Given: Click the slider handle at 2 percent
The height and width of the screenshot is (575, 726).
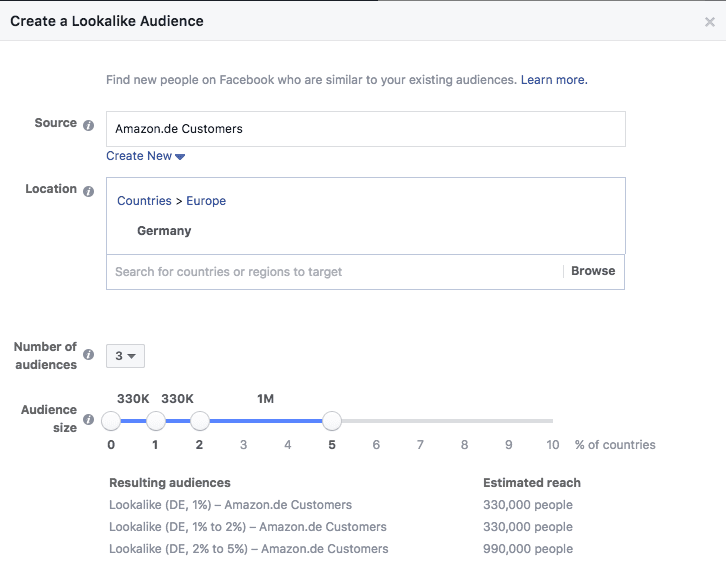Looking at the screenshot, I should (x=199, y=421).
